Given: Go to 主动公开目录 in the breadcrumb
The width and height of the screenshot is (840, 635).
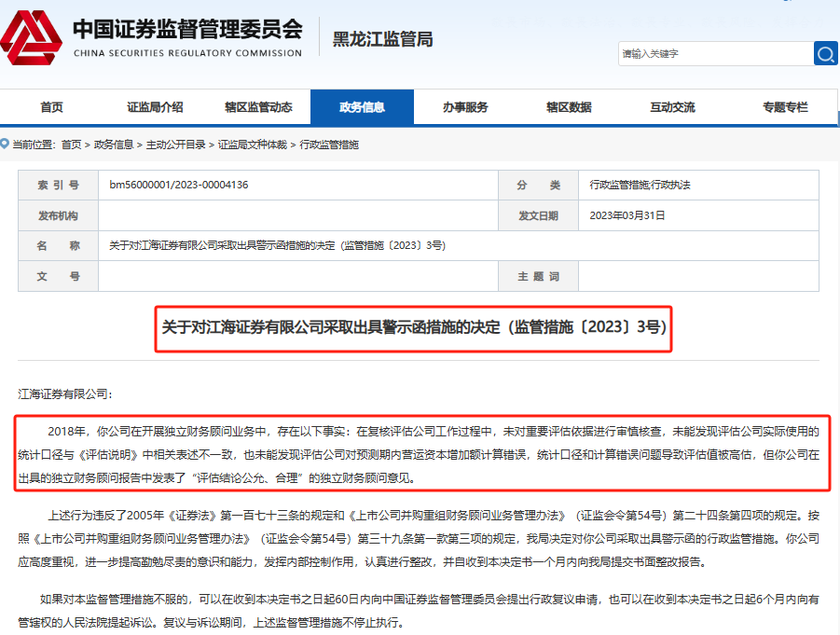Looking at the screenshot, I should point(175,145).
